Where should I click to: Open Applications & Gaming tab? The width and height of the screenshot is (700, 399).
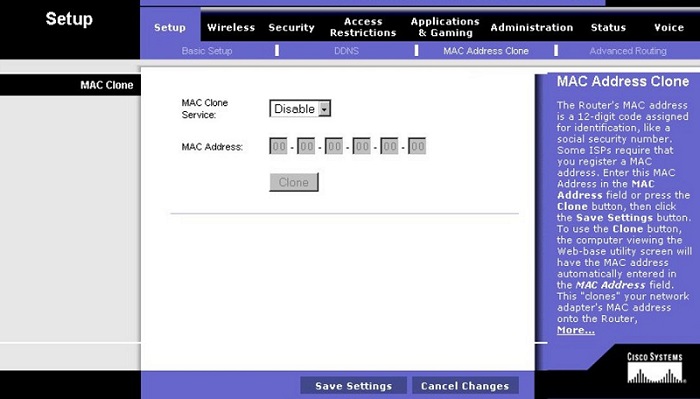coord(445,27)
